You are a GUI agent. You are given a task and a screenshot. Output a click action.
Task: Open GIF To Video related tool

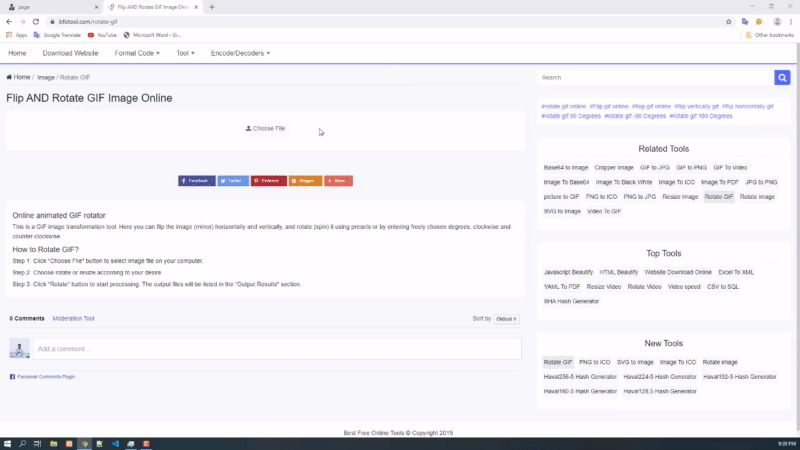730,168
